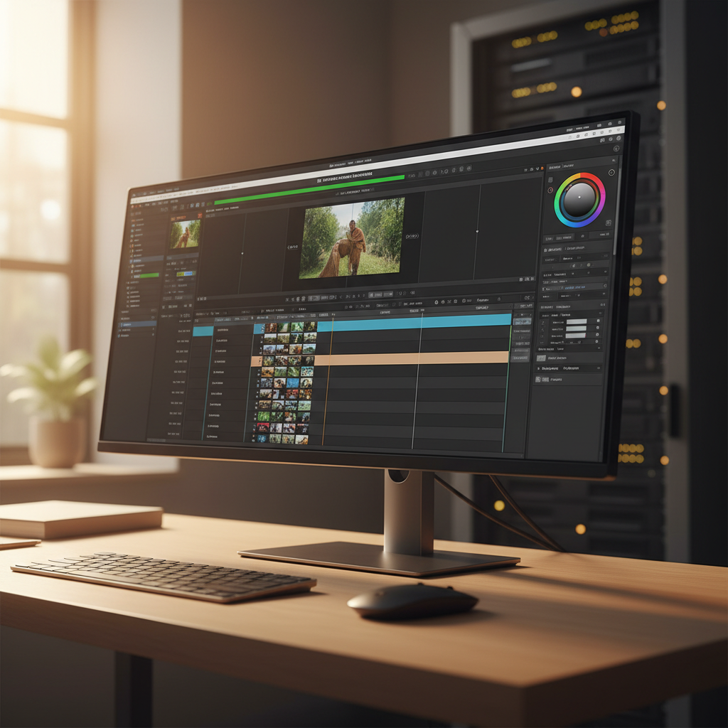This screenshot has width=728, height=728.
Task: Click the bracket marker left of the main preview image
Action: coord(293,247)
